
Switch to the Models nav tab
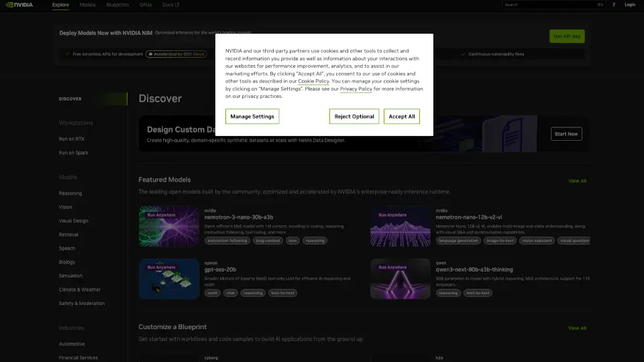point(87,5)
